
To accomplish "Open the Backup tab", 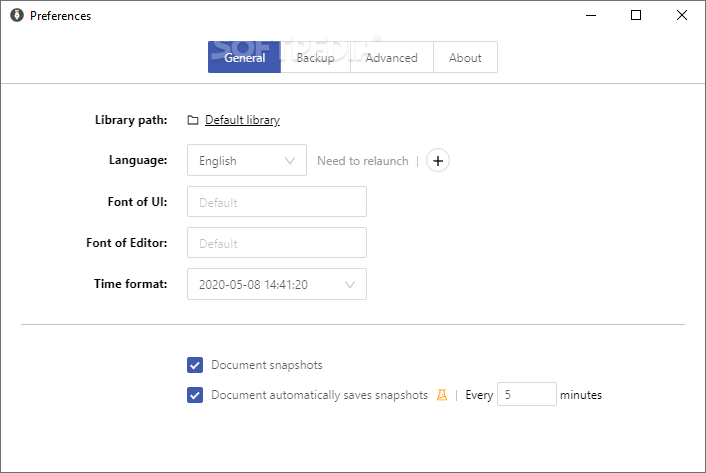I will pos(316,57).
